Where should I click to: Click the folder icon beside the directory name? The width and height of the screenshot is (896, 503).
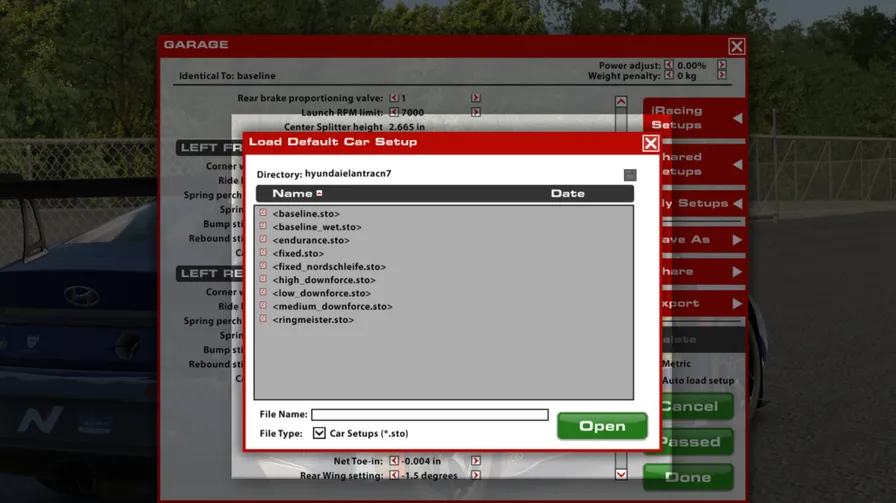click(x=630, y=175)
